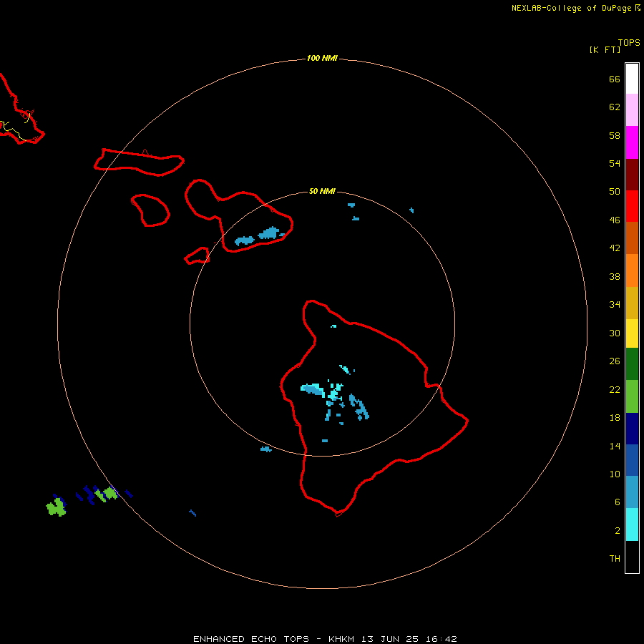Click the Enhanced Echo Tops KHKM caption
Screen dimensions: 644x644
[325, 639]
